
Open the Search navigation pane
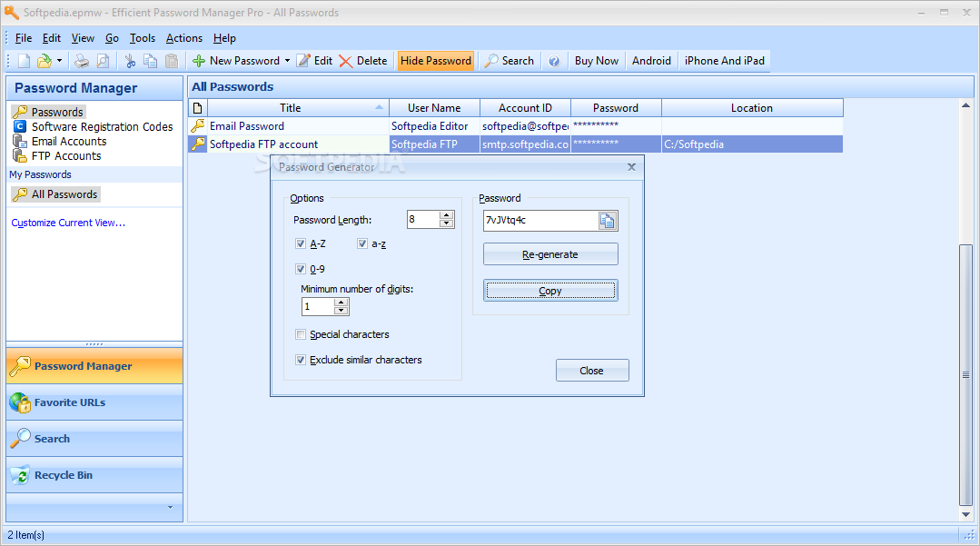click(94, 439)
